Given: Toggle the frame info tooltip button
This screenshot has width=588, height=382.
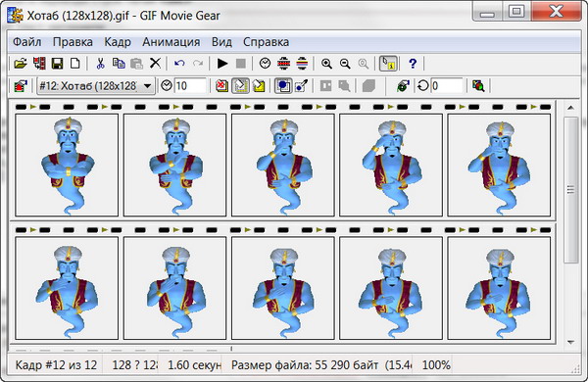Looking at the screenshot, I should (388, 64).
